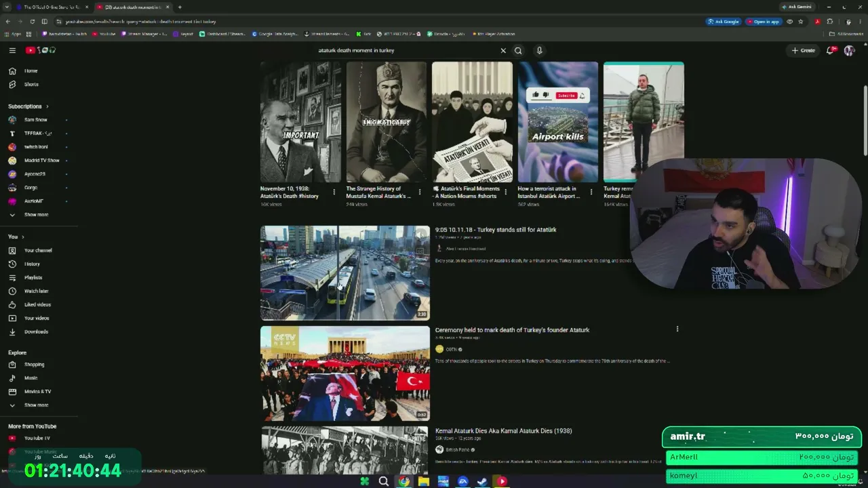Select the ataturk death moment tab
Viewport: 868px width, 488px height.
click(132, 7)
